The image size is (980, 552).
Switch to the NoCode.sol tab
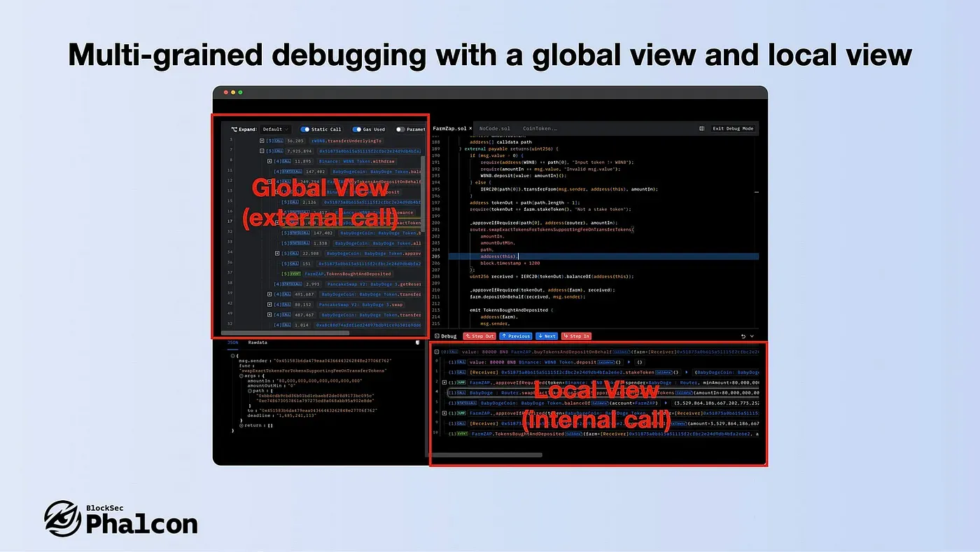(x=495, y=129)
